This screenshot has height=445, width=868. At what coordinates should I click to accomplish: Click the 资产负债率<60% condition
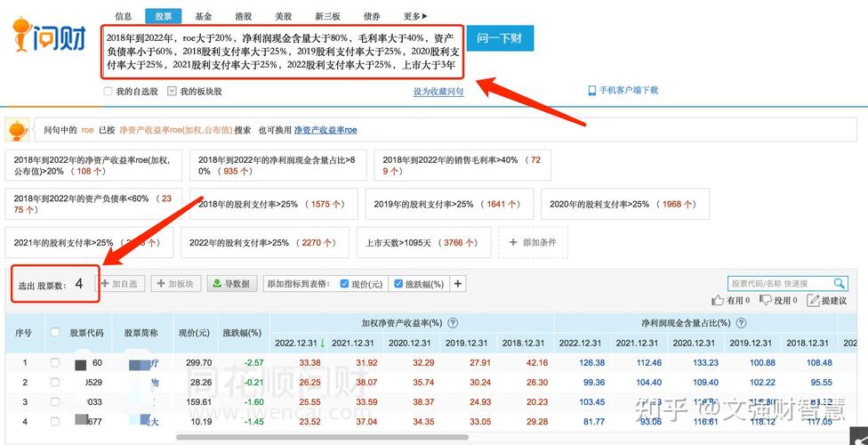click(x=93, y=204)
